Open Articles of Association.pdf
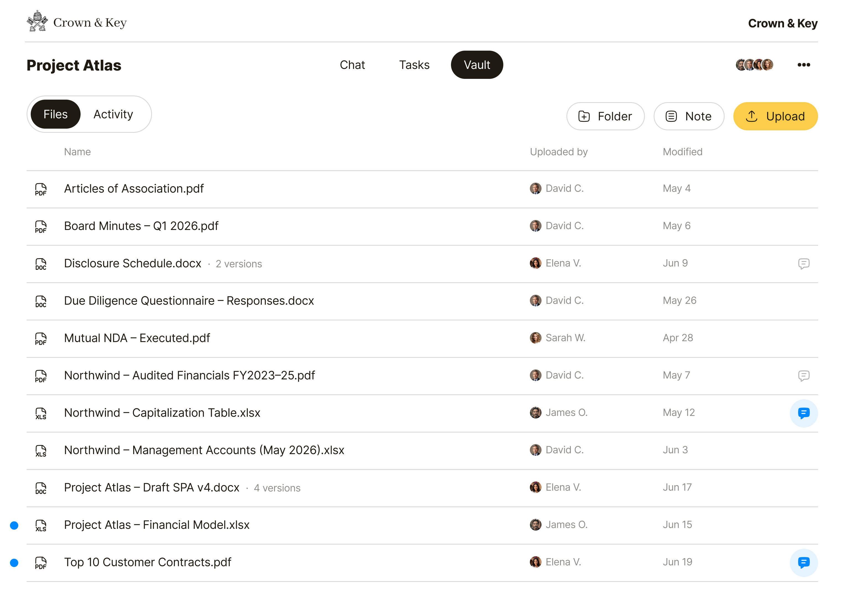The image size is (843, 616). (133, 189)
